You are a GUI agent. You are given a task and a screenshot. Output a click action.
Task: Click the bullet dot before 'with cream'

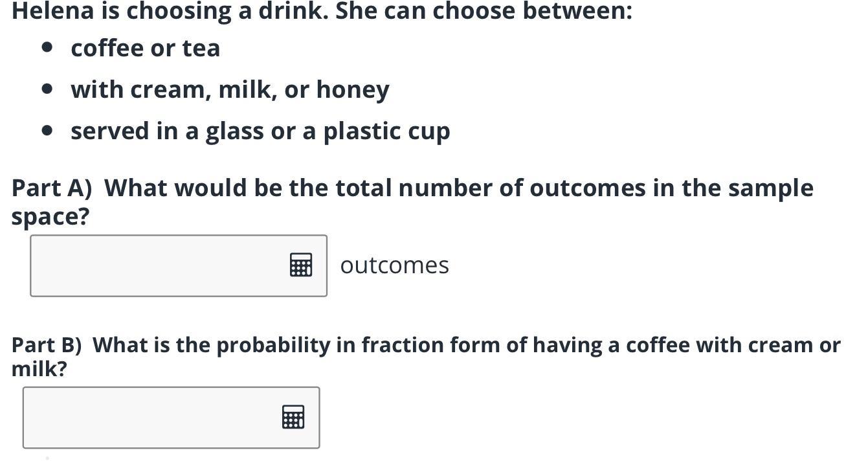tap(47, 89)
